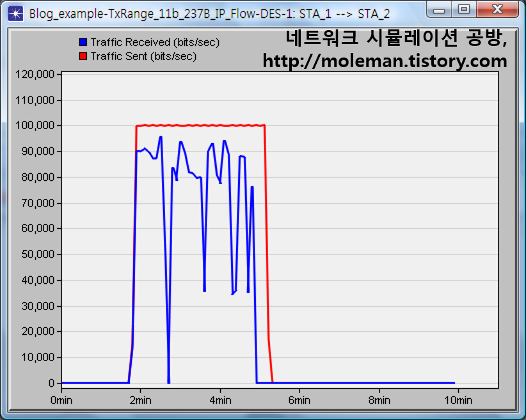Click the '10min' x-axis label
Screen dimensions: 526x420
coord(458,400)
